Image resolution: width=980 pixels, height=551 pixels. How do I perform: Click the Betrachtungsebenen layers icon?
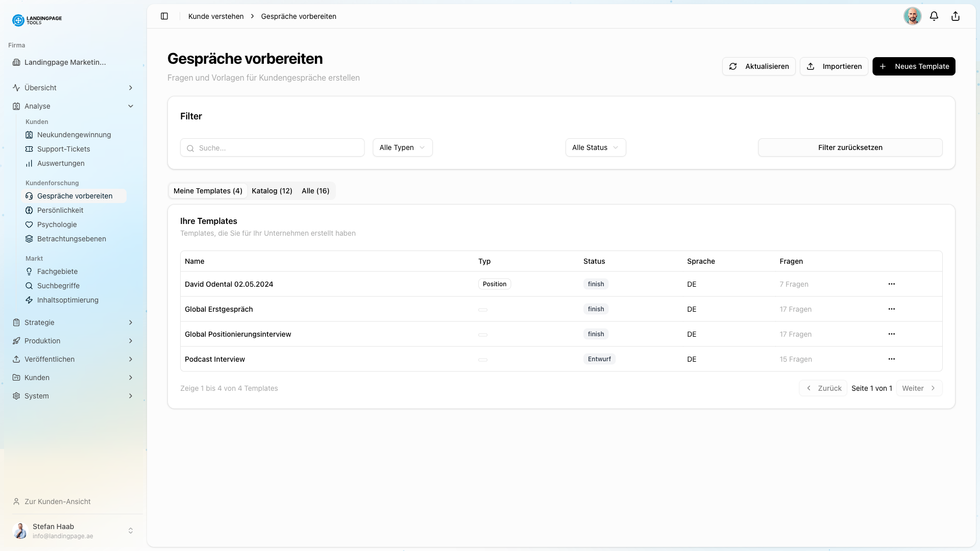30,238
